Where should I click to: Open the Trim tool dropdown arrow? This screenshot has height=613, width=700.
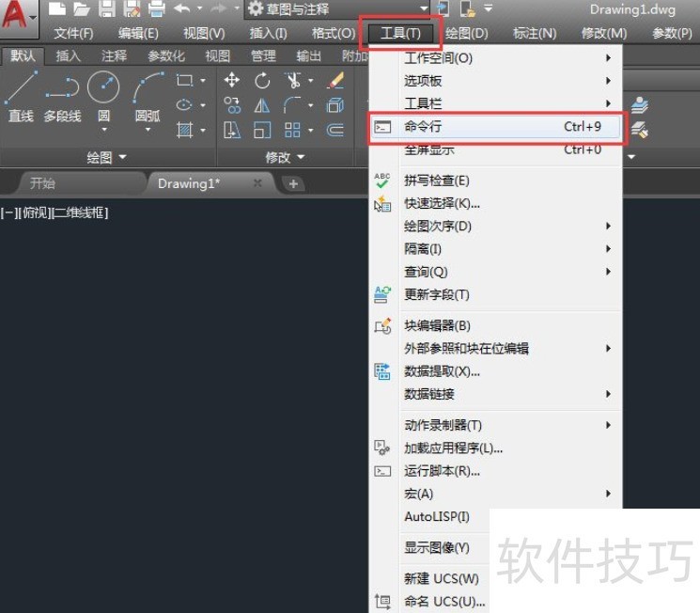[311, 81]
